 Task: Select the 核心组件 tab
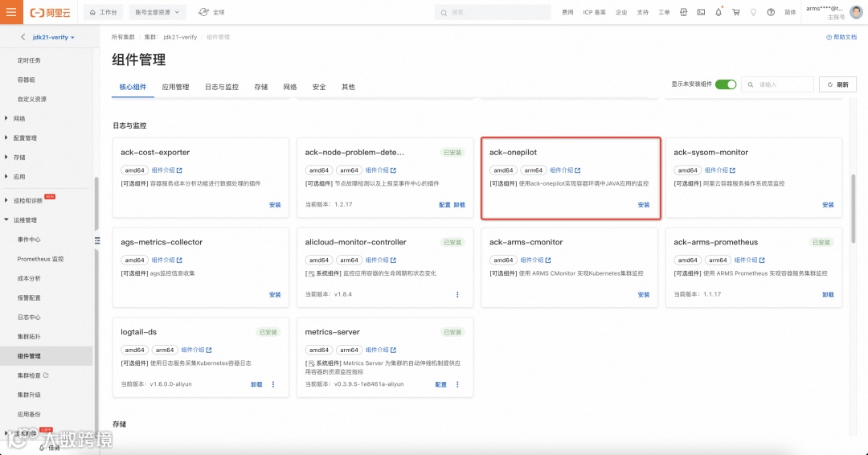pyautogui.click(x=133, y=87)
